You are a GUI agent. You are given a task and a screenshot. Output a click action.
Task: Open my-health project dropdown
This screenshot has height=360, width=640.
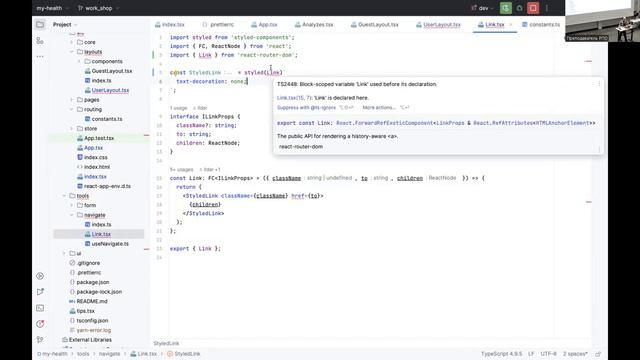[52, 8]
